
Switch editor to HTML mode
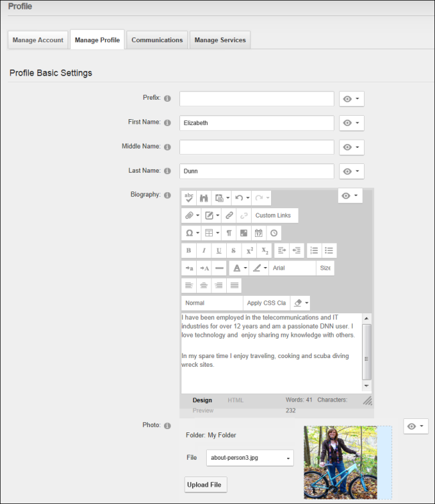point(236,400)
